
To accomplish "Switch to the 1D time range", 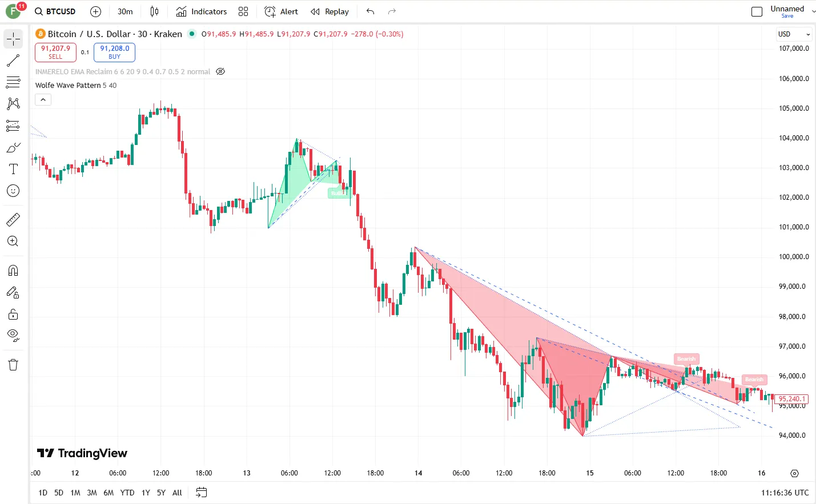I will click(x=43, y=493).
